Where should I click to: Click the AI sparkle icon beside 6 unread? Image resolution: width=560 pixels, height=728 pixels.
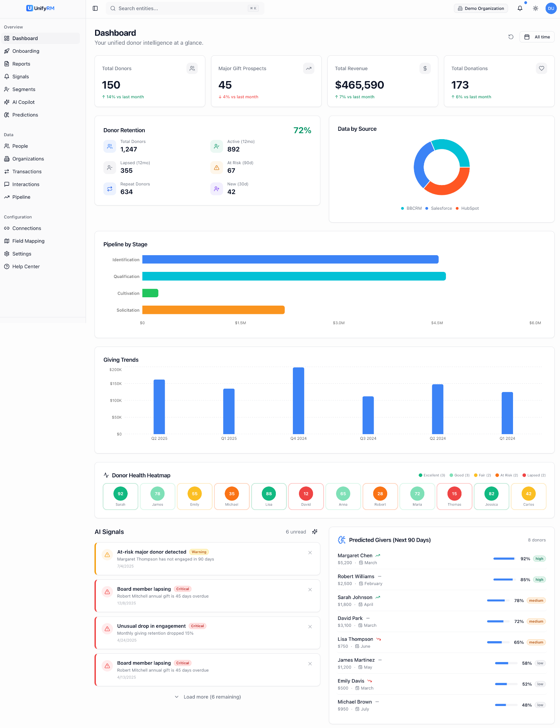click(x=314, y=532)
